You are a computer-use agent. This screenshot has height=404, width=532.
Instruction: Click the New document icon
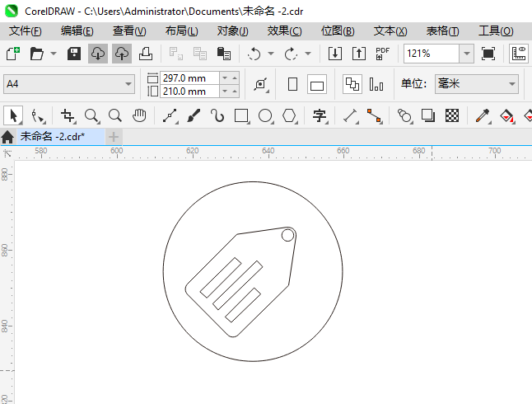coord(13,54)
